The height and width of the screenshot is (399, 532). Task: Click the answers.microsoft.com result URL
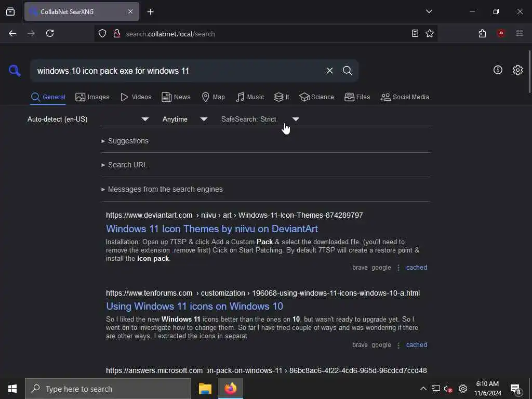267,370
